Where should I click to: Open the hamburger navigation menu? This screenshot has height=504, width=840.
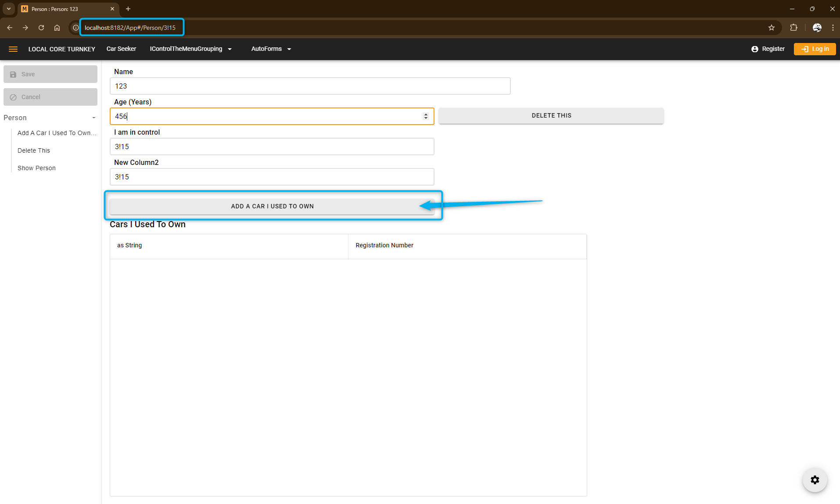click(x=13, y=49)
